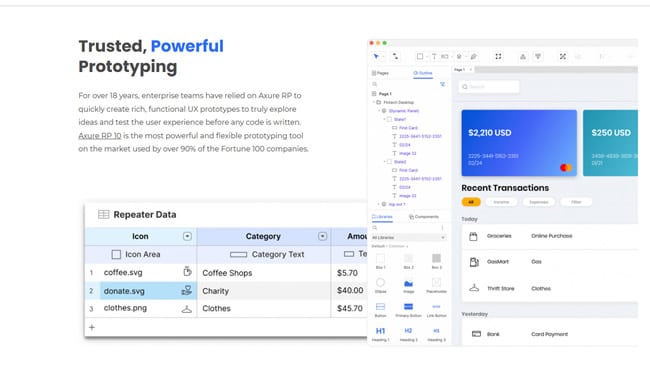Close the Page 1 canvas tab
650x366 pixels.
pyautogui.click(x=471, y=70)
